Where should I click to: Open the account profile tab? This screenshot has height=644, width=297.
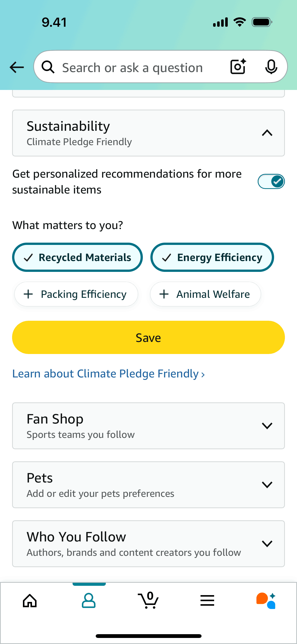[89, 601]
